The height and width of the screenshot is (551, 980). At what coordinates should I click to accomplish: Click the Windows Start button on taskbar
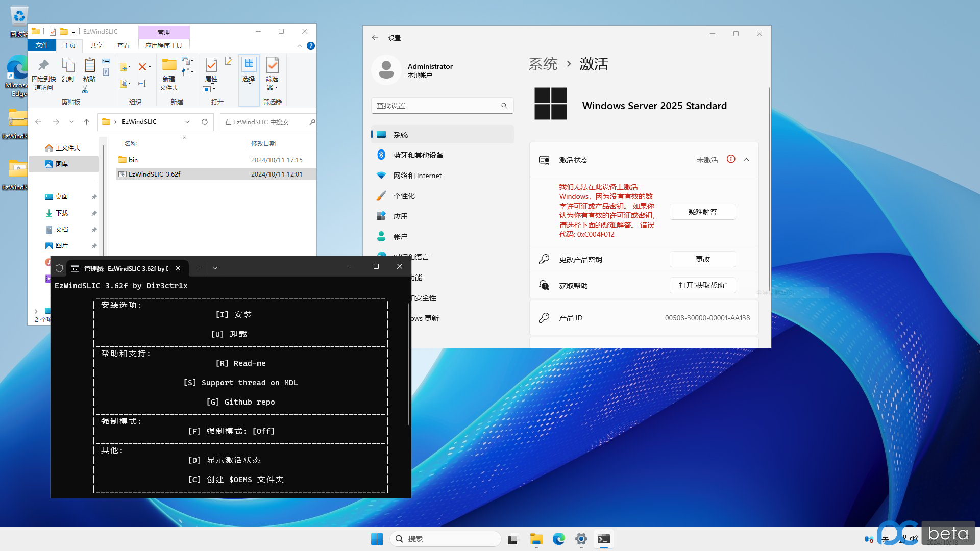[377, 539]
